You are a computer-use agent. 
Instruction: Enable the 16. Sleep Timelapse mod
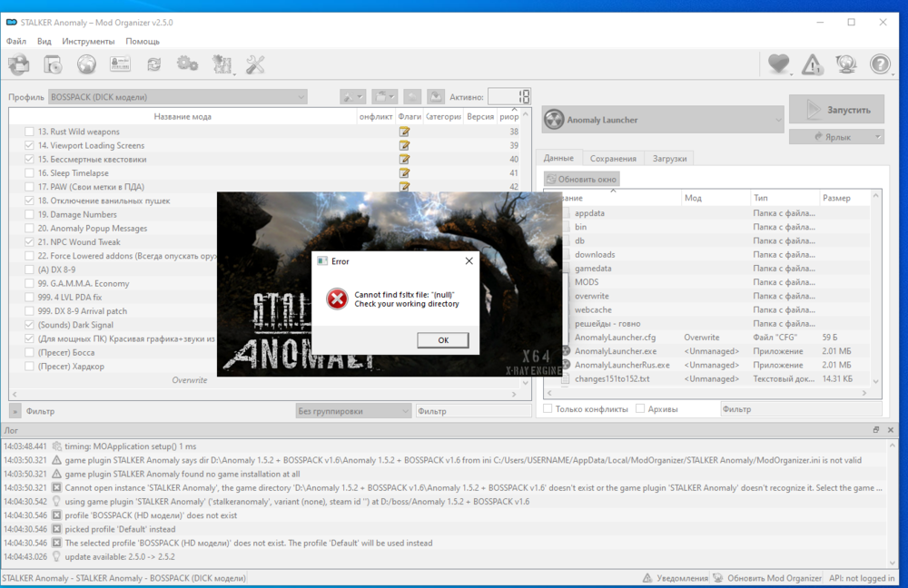tap(30, 173)
